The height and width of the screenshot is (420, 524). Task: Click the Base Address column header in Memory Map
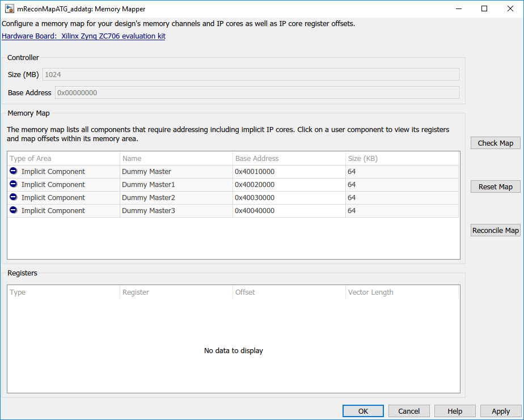click(289, 158)
